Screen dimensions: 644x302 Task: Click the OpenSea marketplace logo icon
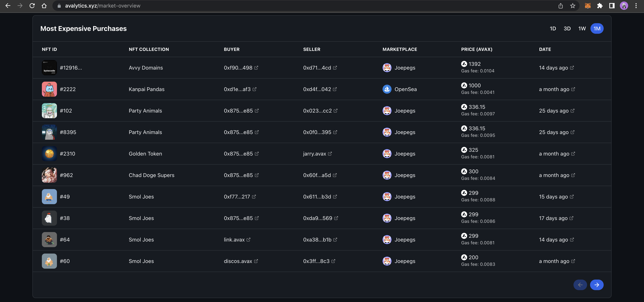(x=387, y=89)
